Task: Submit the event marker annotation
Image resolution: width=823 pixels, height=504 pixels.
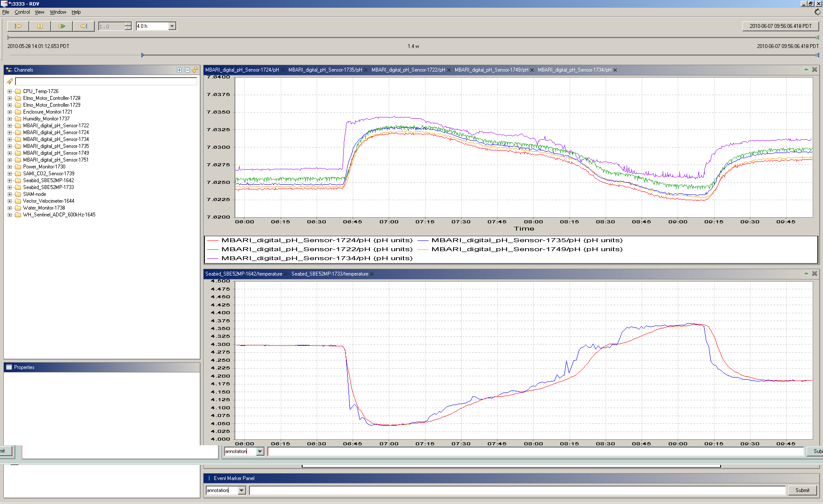Action: (802, 490)
